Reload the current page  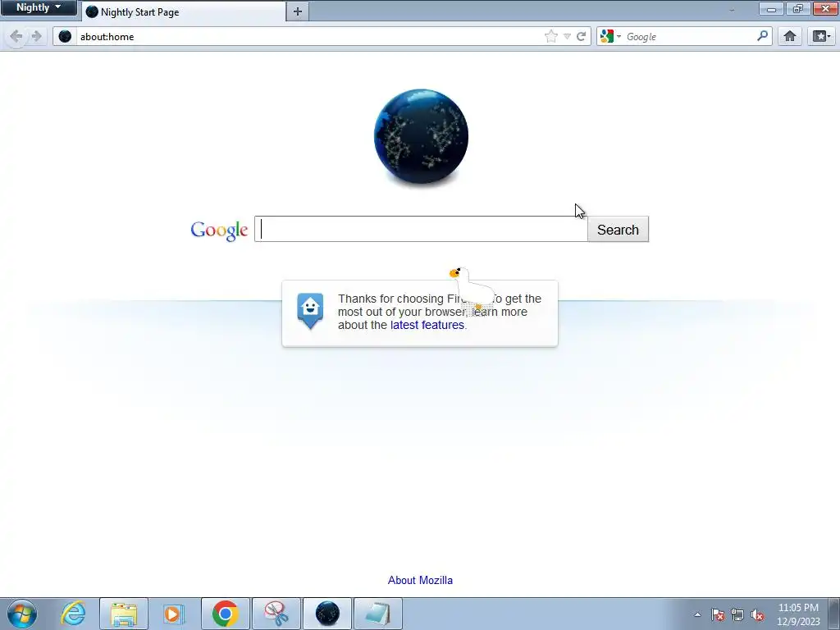pyautogui.click(x=582, y=36)
